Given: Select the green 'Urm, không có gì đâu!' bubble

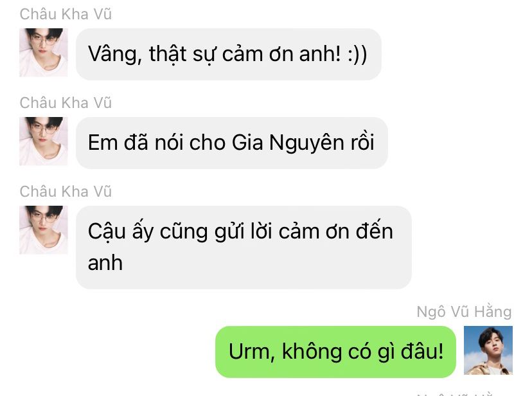Looking at the screenshot, I should 335,352.
